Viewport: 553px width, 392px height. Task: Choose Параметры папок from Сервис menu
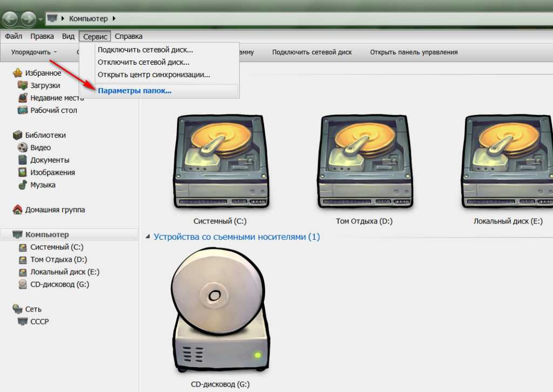point(134,91)
